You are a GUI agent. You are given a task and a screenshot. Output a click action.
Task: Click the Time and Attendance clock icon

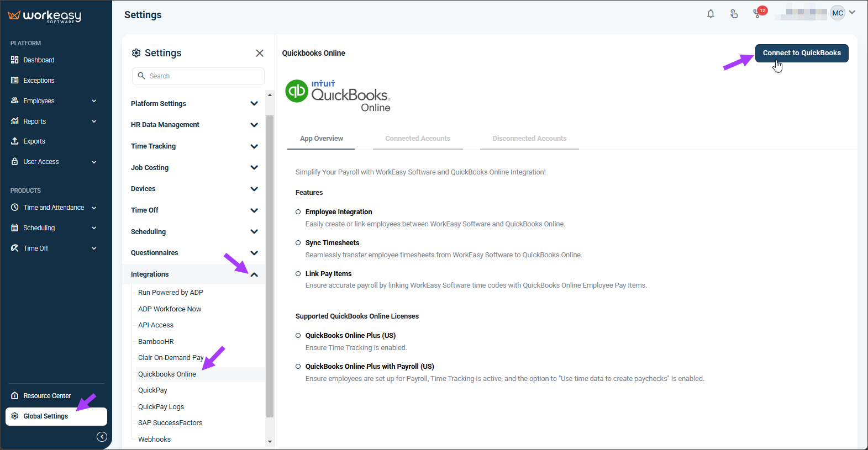(15, 207)
